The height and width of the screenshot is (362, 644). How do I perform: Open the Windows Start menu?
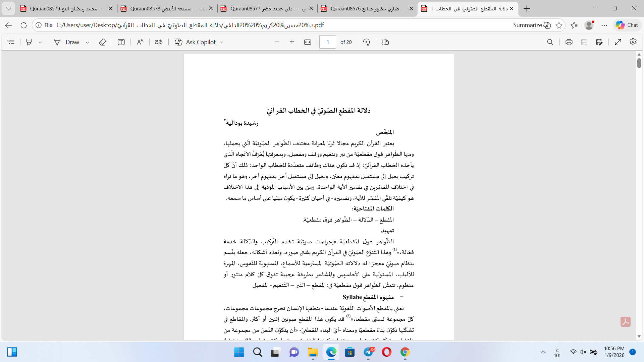click(239, 352)
